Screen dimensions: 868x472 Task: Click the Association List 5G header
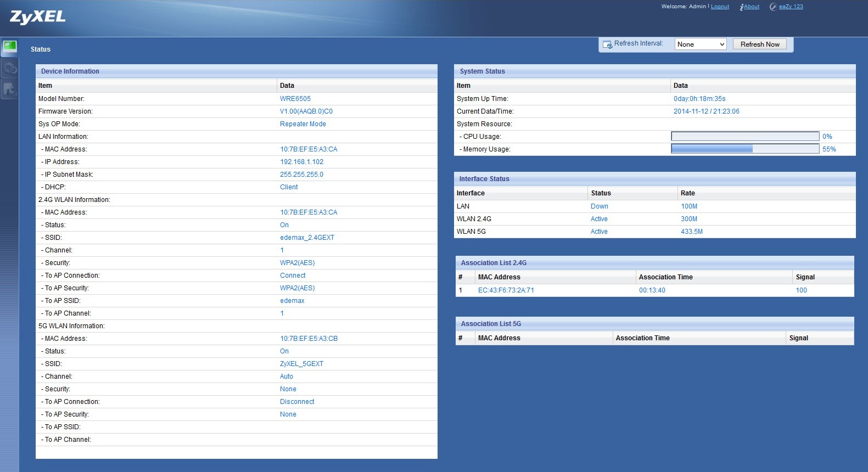tap(655, 324)
